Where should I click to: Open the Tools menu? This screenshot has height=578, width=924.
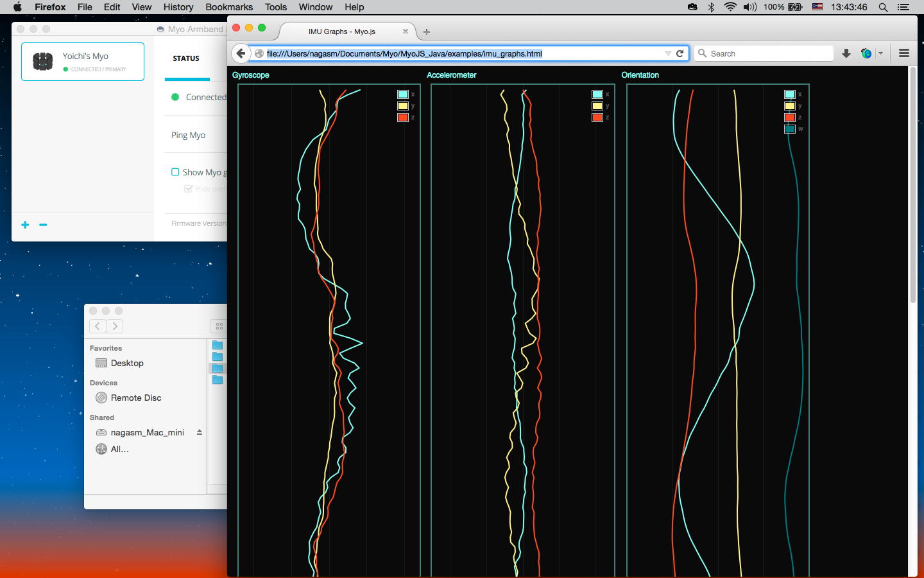[276, 7]
